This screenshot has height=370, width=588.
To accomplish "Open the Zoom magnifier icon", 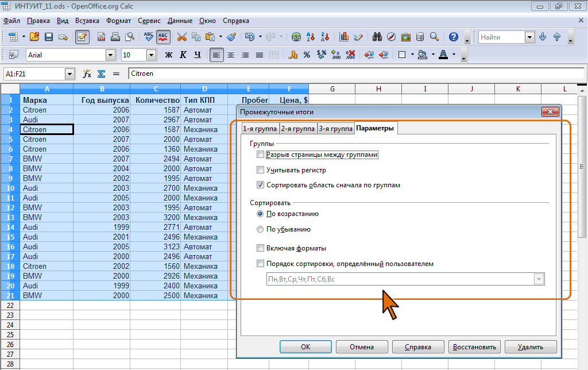I will click(x=434, y=37).
